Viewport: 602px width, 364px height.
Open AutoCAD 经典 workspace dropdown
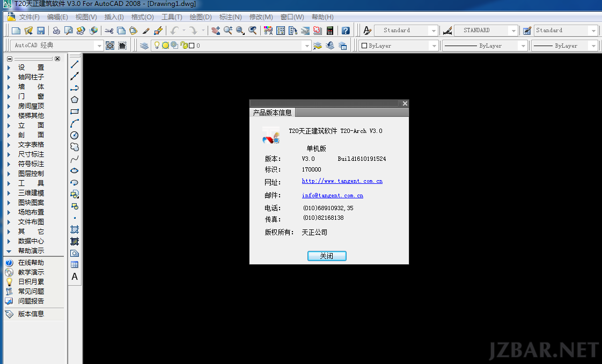point(99,46)
